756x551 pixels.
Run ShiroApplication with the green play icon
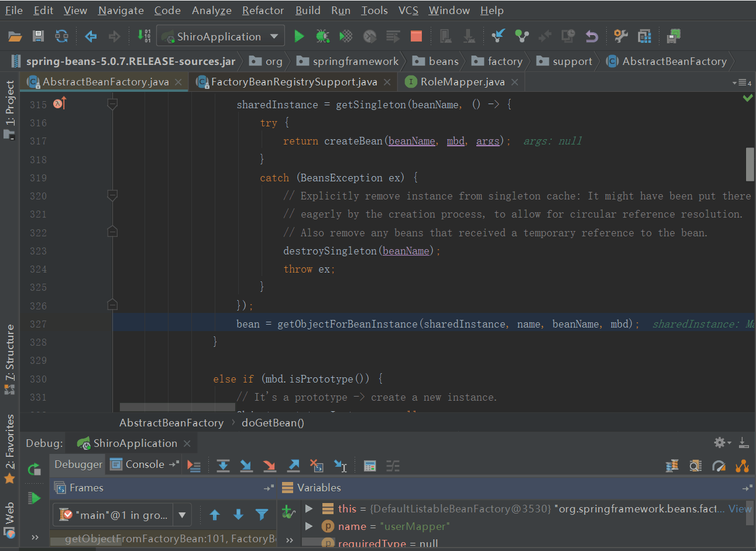pyautogui.click(x=299, y=36)
